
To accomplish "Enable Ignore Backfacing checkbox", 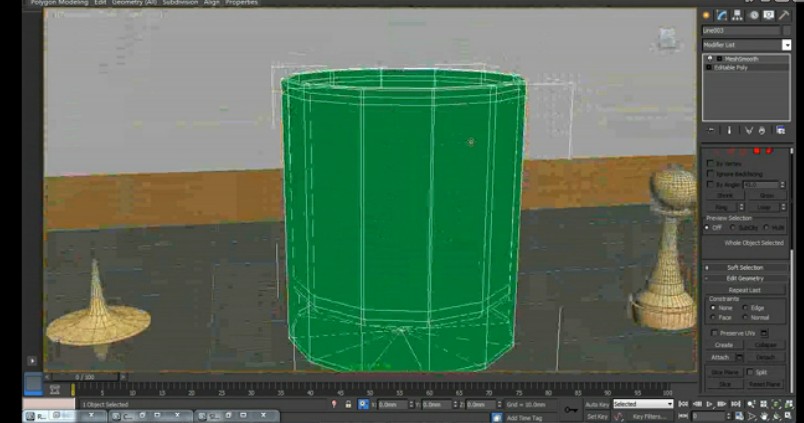I will coord(711,174).
